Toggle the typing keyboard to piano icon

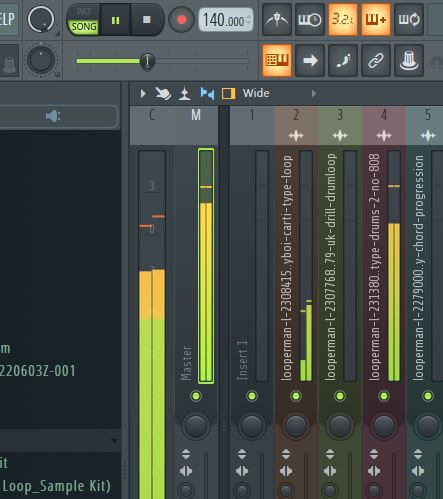277,61
